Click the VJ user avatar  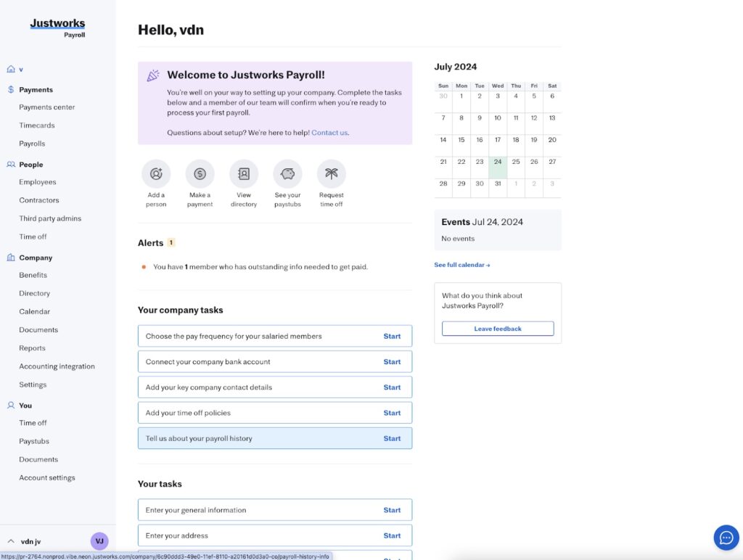99,541
